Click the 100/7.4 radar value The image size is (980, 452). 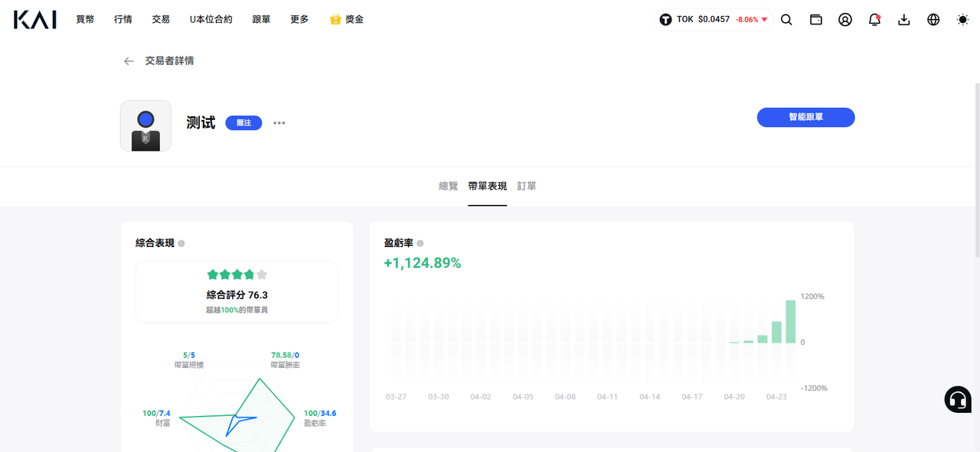pyautogui.click(x=157, y=413)
